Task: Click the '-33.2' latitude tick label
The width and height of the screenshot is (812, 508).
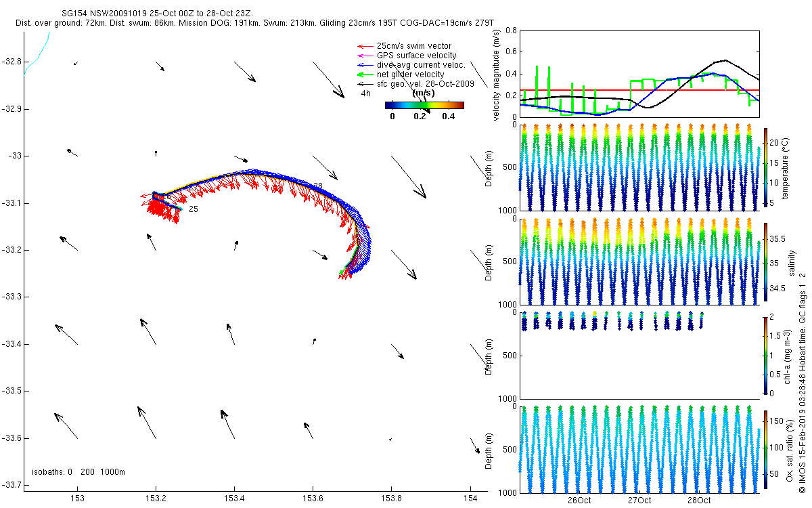Action: [12, 250]
